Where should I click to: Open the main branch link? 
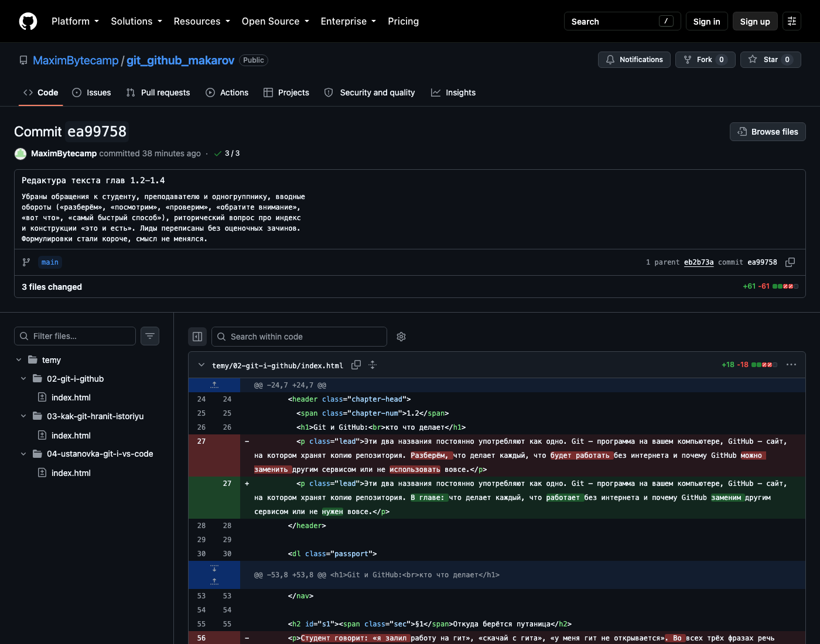click(x=50, y=262)
